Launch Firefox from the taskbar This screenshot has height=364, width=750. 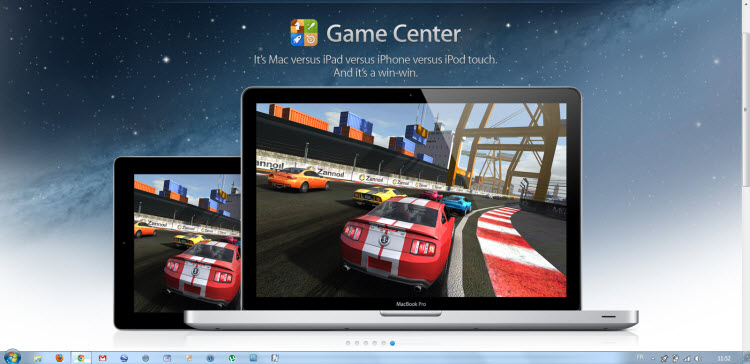pyautogui.click(x=59, y=358)
